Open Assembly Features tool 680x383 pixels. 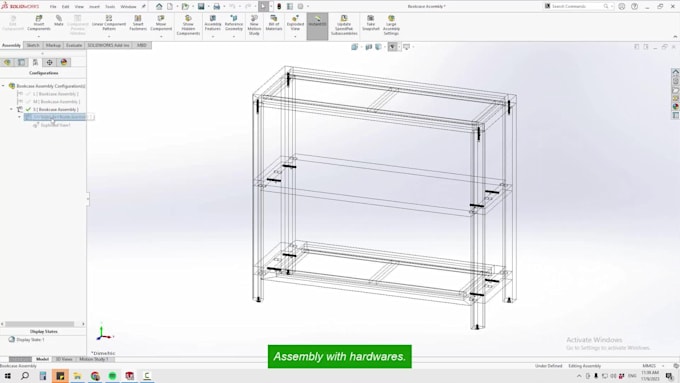coord(212,23)
